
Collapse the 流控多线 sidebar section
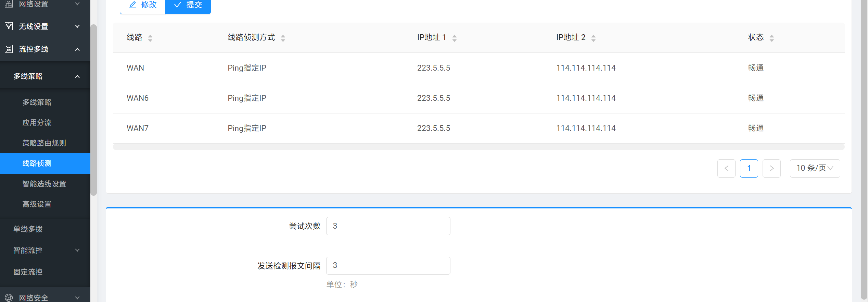tap(77, 49)
